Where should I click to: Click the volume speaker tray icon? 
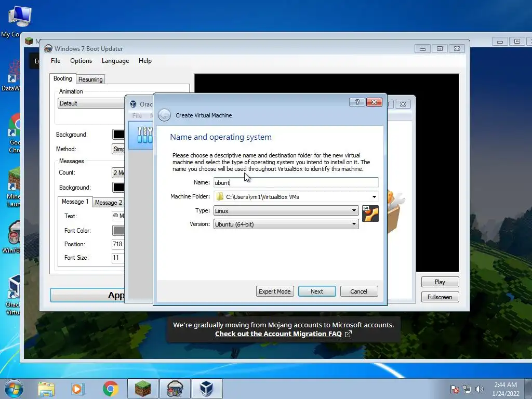479,389
